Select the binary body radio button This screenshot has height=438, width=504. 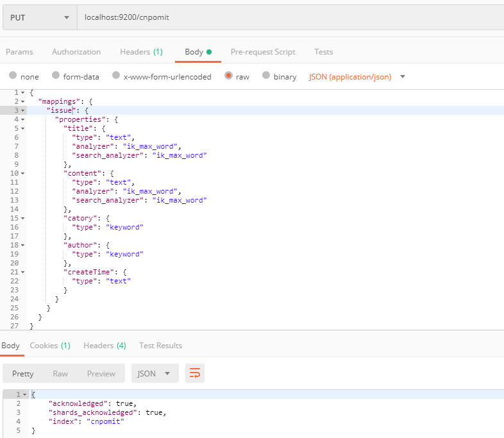(x=266, y=75)
